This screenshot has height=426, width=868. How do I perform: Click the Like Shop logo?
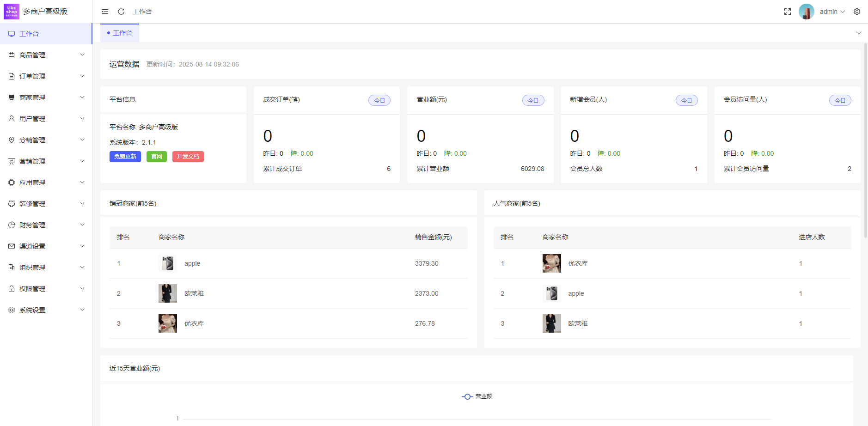[12, 12]
